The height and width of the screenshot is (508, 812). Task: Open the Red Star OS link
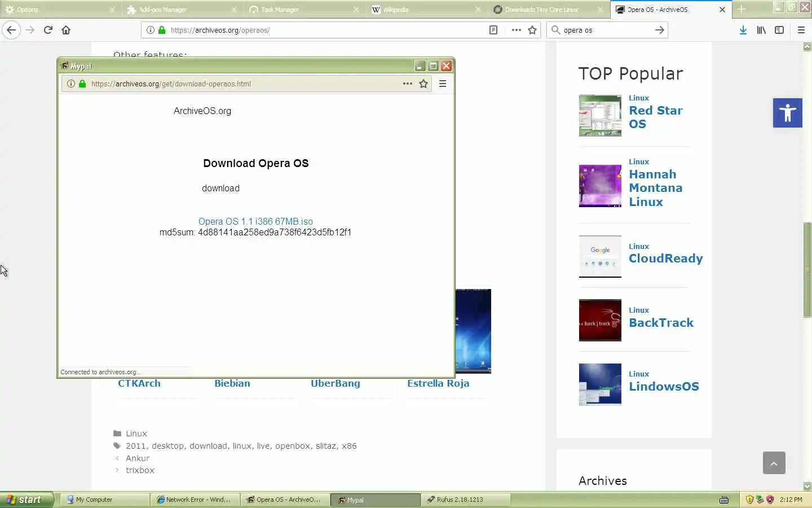tap(655, 117)
